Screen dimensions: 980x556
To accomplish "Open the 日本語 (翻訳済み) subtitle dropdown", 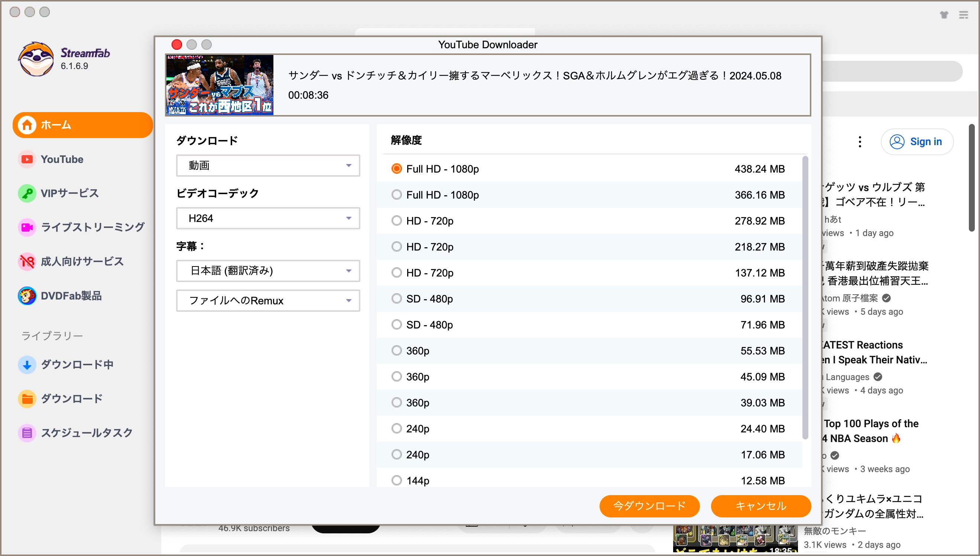I will [268, 271].
